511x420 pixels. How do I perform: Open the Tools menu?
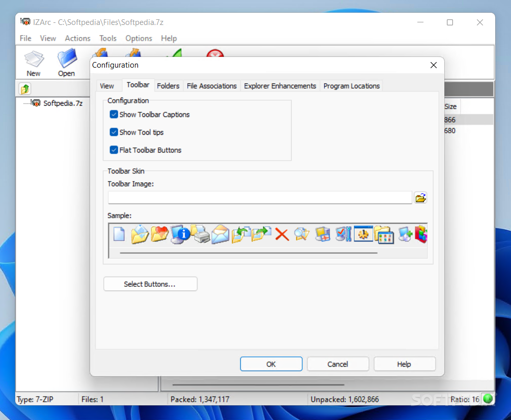[108, 39]
